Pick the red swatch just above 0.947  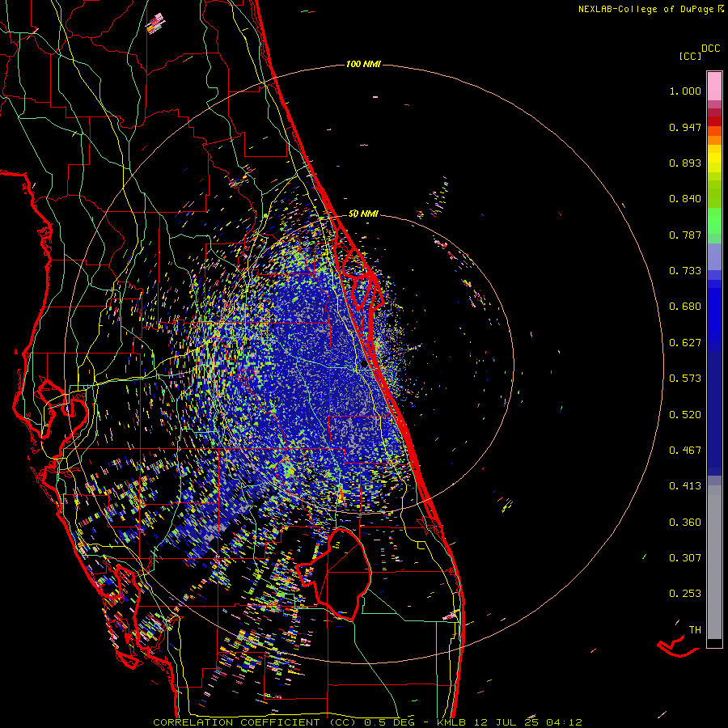click(714, 121)
